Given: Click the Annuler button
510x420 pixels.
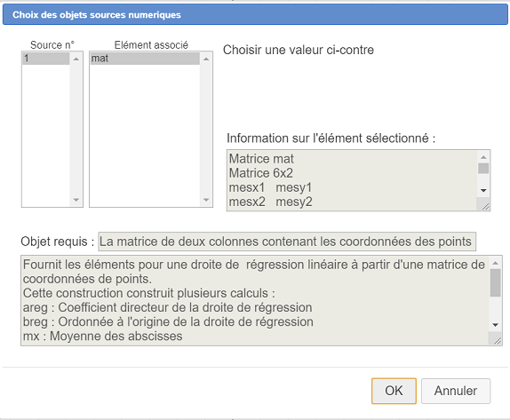Looking at the screenshot, I should 455,391.
